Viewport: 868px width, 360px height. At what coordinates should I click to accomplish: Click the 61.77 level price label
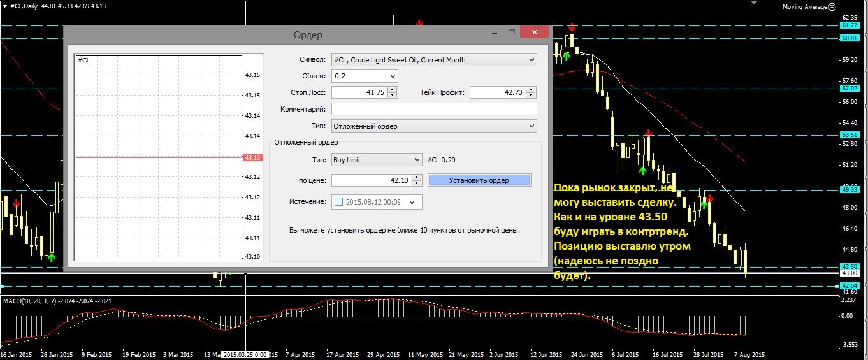point(850,25)
